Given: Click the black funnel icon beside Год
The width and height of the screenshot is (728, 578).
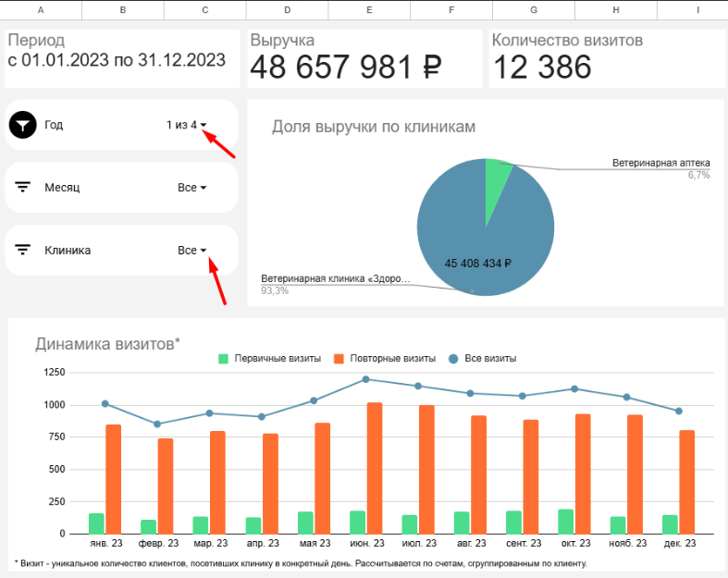Looking at the screenshot, I should pyautogui.click(x=23, y=125).
